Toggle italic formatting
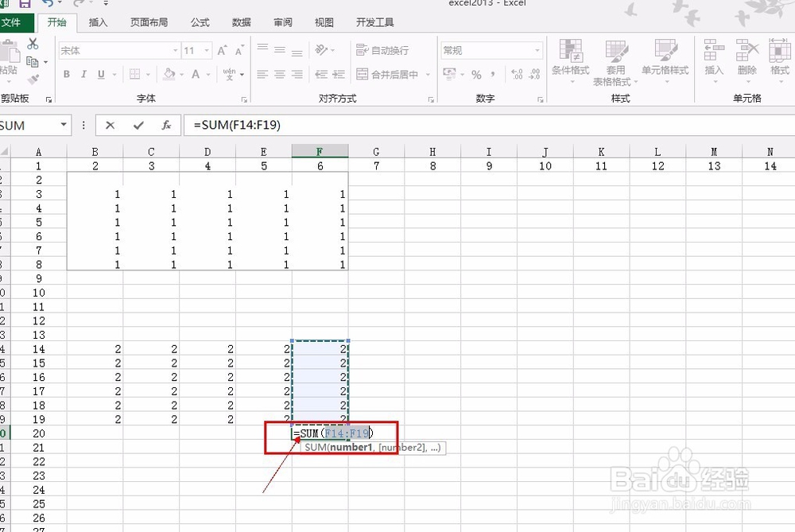795x532 pixels. (82, 74)
